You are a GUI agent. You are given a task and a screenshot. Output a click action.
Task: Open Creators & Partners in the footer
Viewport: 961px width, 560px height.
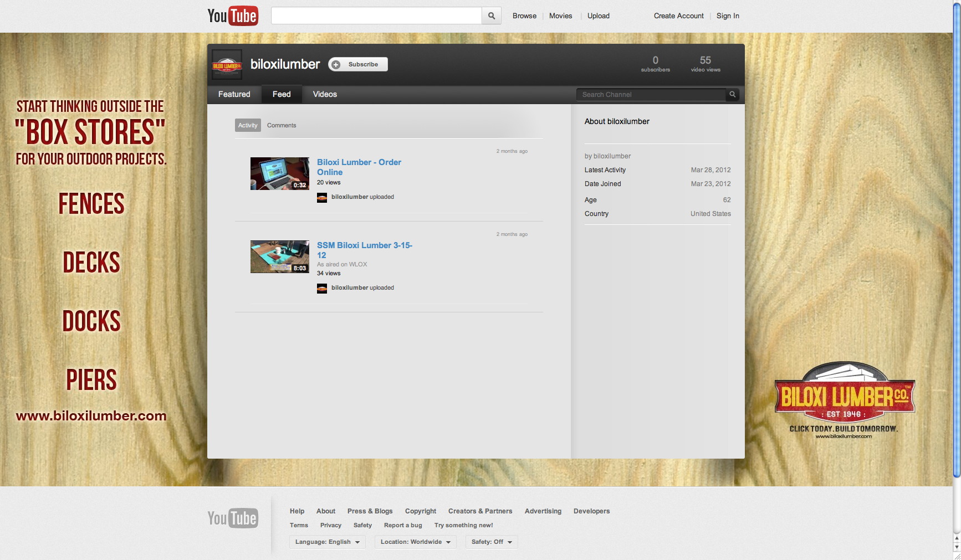coord(480,511)
